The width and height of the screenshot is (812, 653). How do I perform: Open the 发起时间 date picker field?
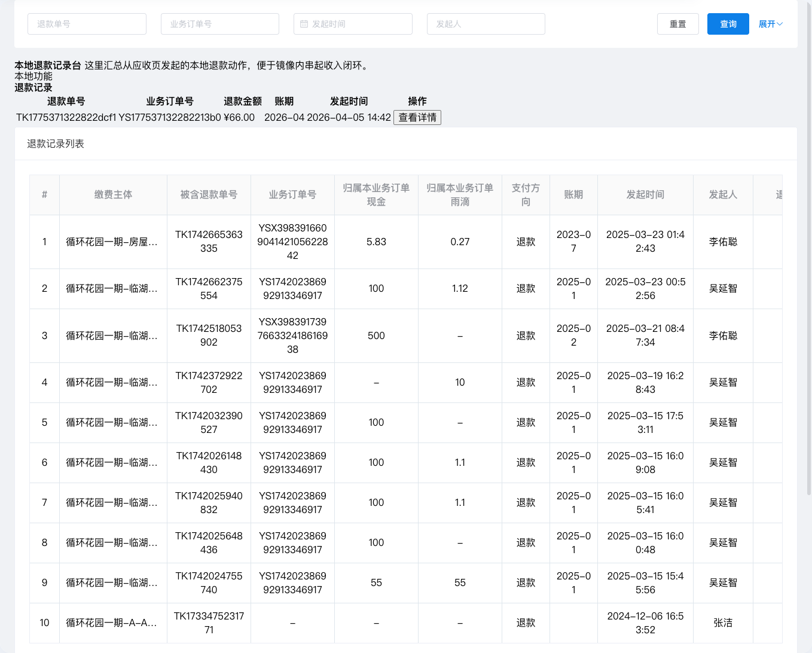353,24
